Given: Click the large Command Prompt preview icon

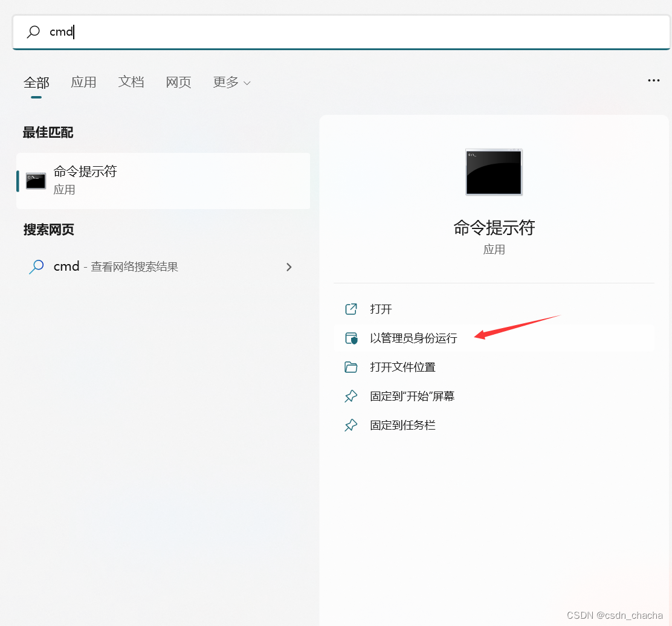Looking at the screenshot, I should (494, 172).
